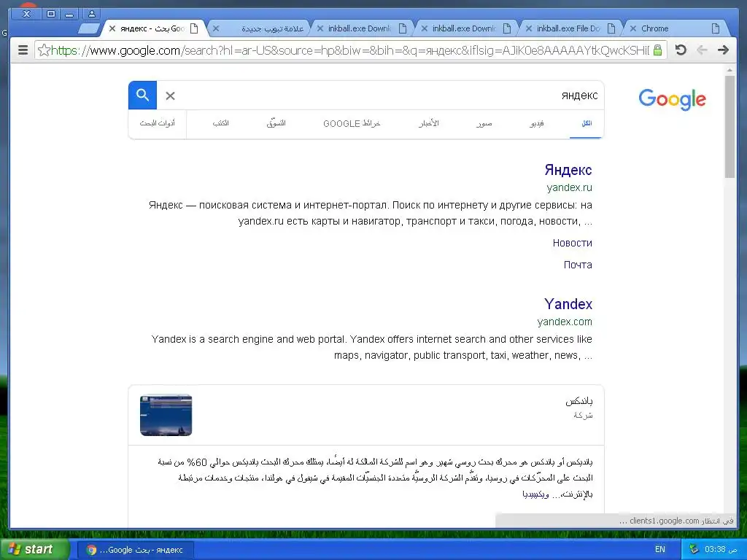Click the Google logo
747x560 pixels.
click(672, 99)
